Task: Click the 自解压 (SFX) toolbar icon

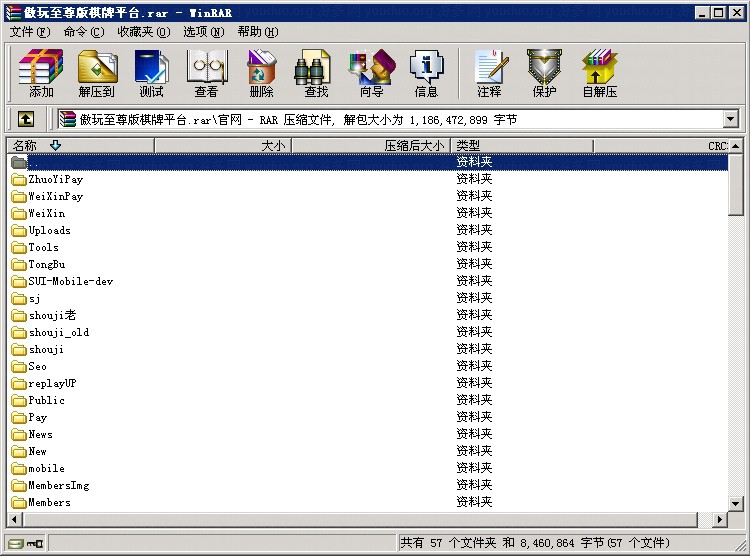Action: (x=599, y=73)
